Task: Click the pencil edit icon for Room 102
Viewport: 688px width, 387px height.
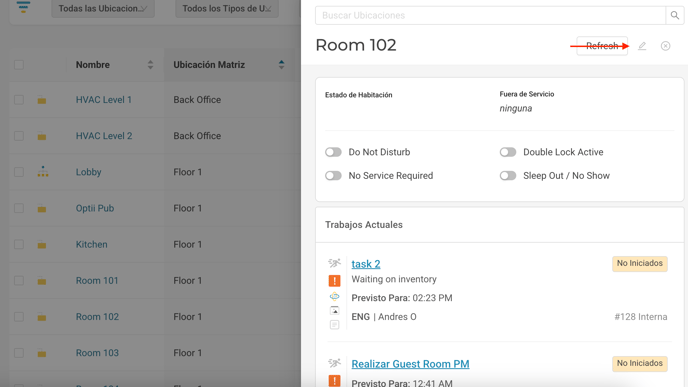Action: [x=642, y=46]
